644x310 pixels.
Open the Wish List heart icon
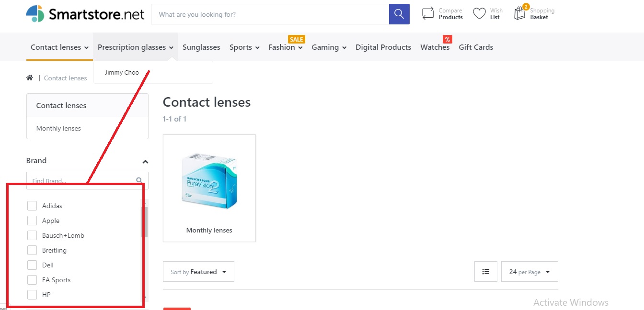pos(487,13)
